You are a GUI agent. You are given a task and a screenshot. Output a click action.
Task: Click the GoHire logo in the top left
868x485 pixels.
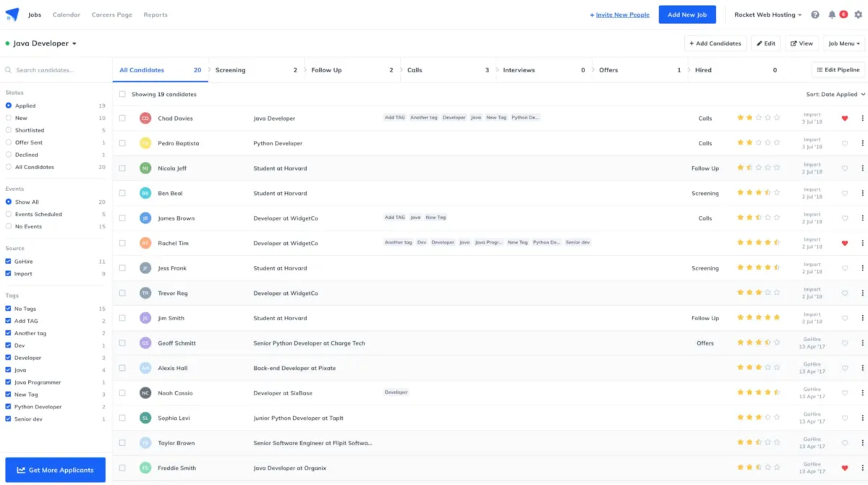[13, 13]
